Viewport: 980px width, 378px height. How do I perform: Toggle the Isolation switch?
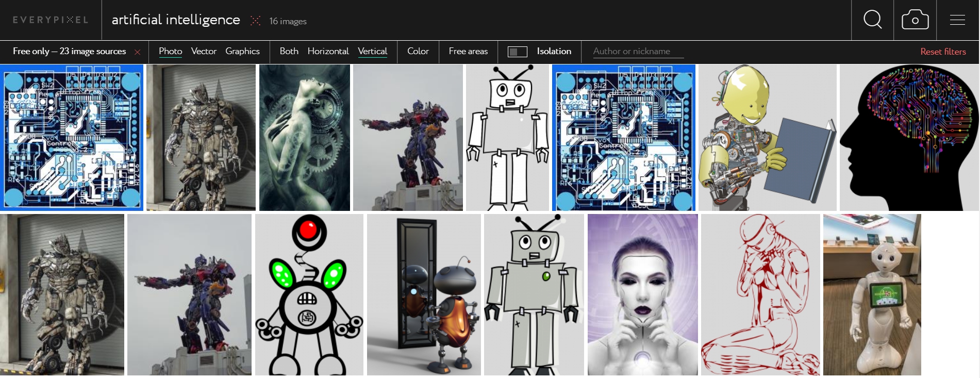point(517,52)
